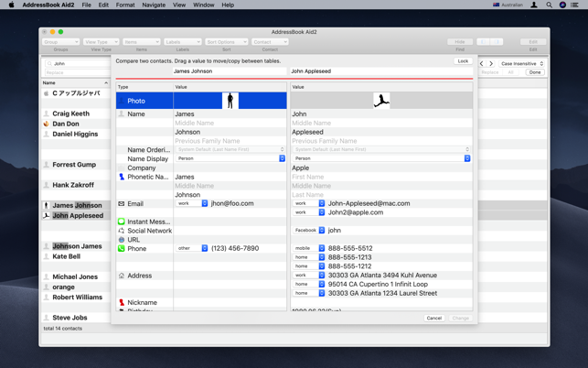The width and height of the screenshot is (588, 368).
Task: Select contact Steve Jobs
Action: (69, 318)
